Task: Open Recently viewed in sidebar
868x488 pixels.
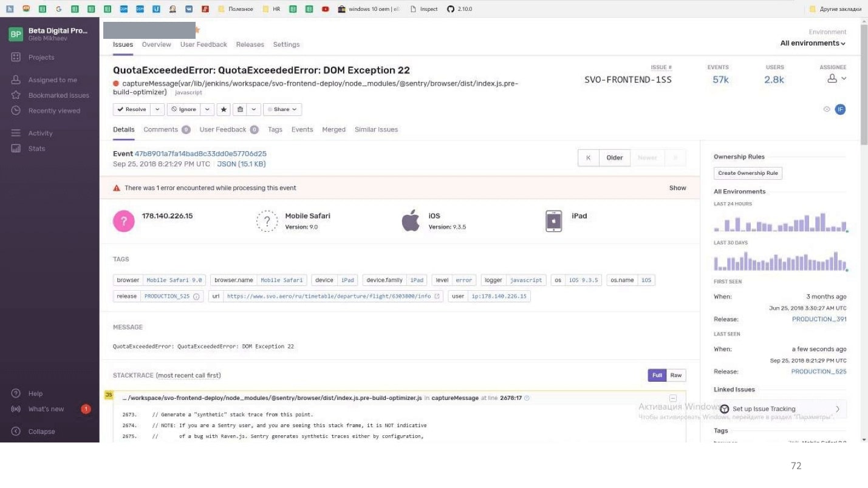Action: pyautogui.click(x=46, y=110)
